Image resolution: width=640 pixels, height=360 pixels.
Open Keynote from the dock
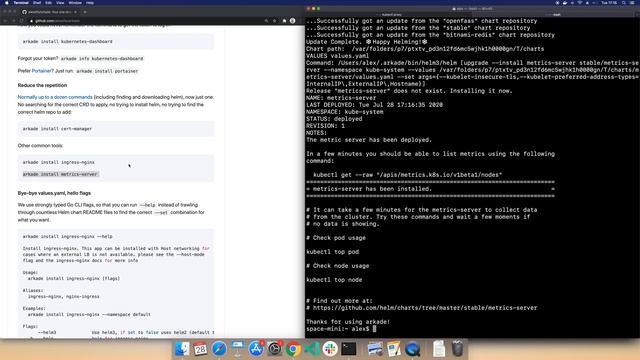pos(238,349)
